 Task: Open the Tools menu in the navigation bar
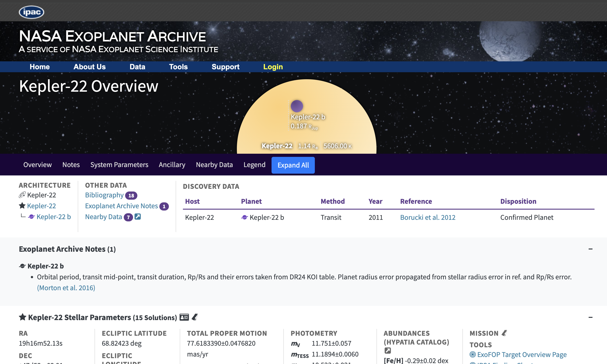click(x=178, y=67)
